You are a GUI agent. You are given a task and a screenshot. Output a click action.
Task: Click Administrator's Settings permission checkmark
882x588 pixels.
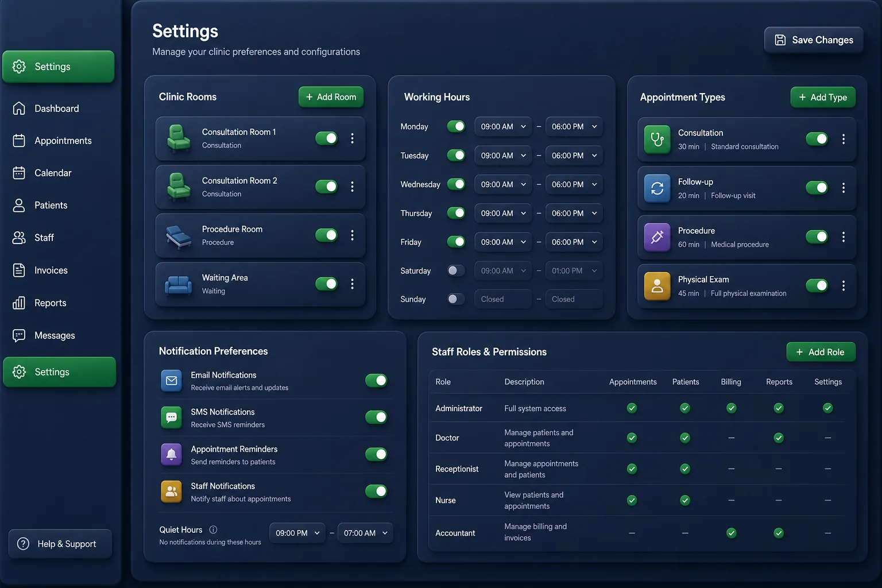click(x=827, y=408)
